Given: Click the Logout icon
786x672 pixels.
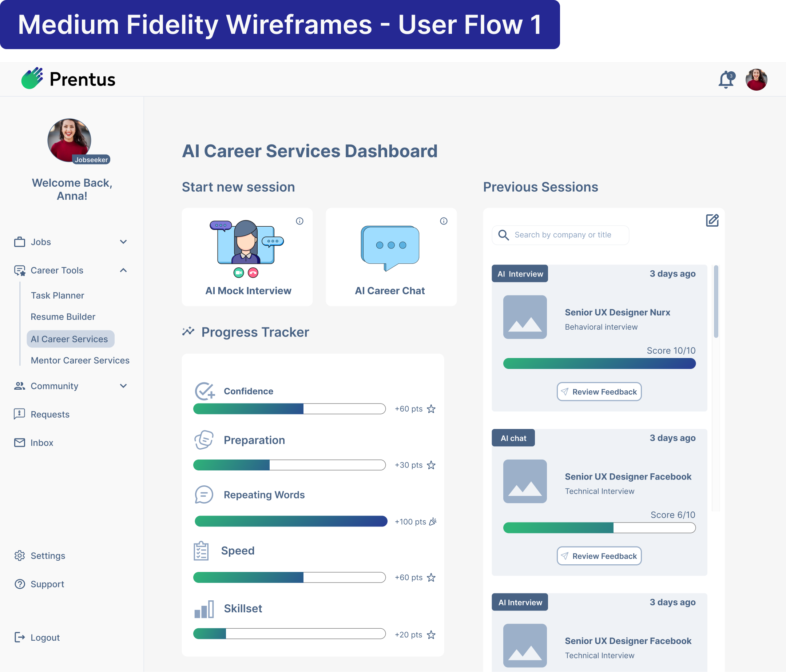Looking at the screenshot, I should 19,637.
